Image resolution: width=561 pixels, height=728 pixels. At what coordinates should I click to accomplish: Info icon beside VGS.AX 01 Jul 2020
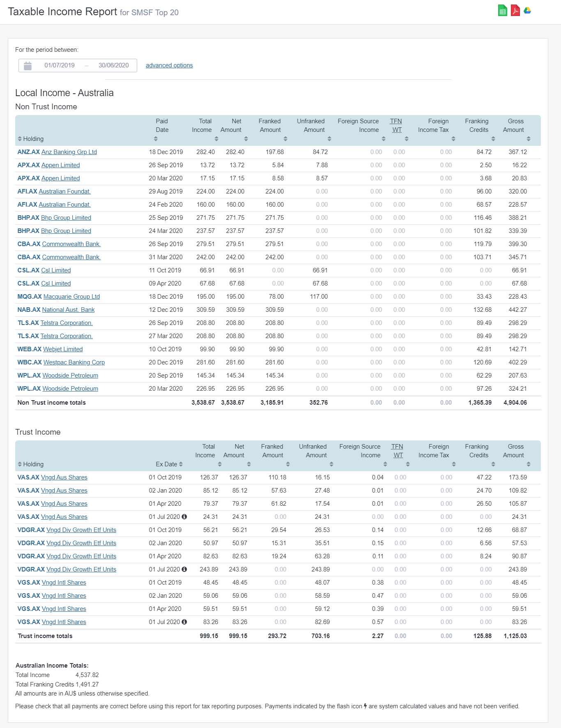pyautogui.click(x=184, y=622)
